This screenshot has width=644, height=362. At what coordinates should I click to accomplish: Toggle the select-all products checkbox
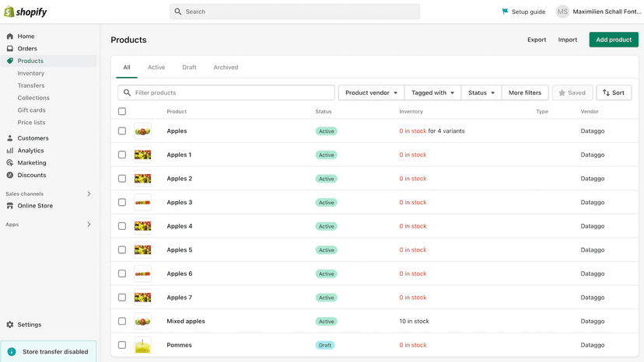(x=122, y=111)
